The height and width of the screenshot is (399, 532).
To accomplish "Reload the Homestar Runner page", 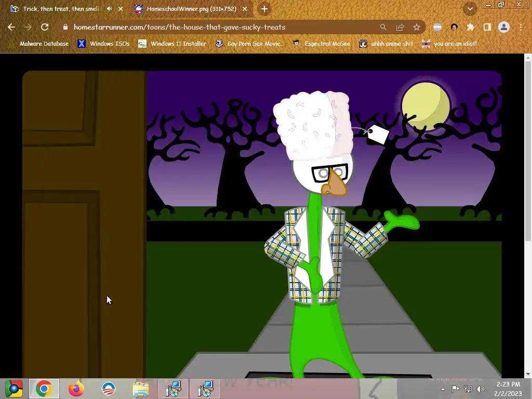I will [x=45, y=27].
